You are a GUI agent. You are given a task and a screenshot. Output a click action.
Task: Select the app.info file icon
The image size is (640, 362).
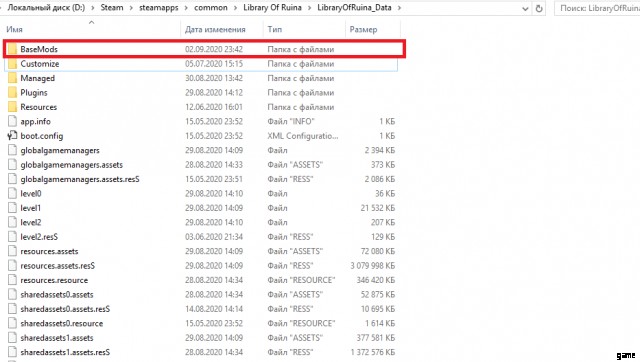coord(12,121)
